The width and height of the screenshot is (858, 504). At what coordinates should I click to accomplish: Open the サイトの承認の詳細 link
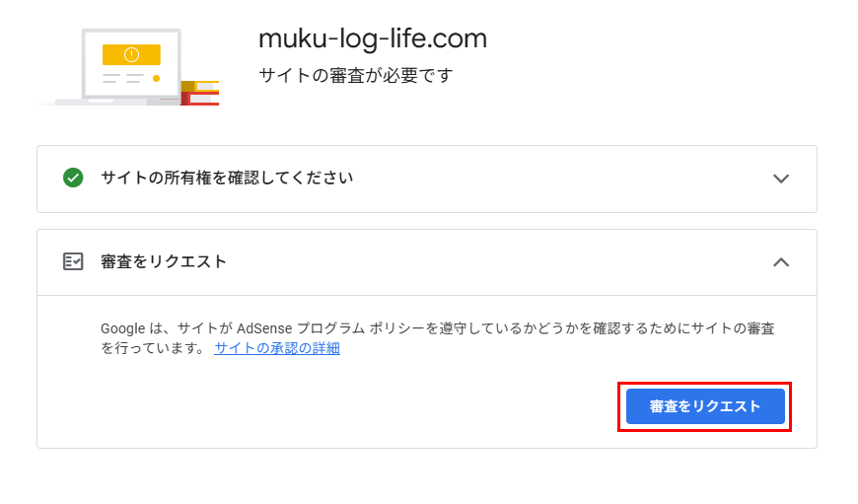(x=277, y=348)
